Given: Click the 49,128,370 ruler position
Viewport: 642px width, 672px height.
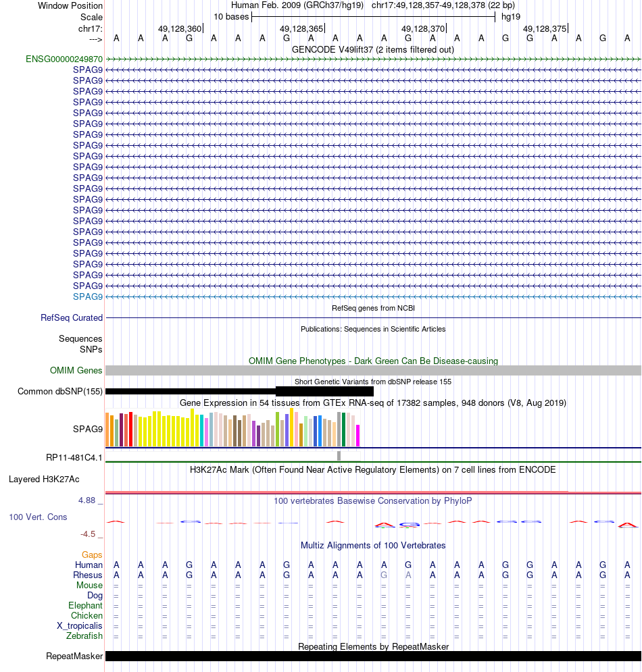Looking at the screenshot, I should pos(423,29).
